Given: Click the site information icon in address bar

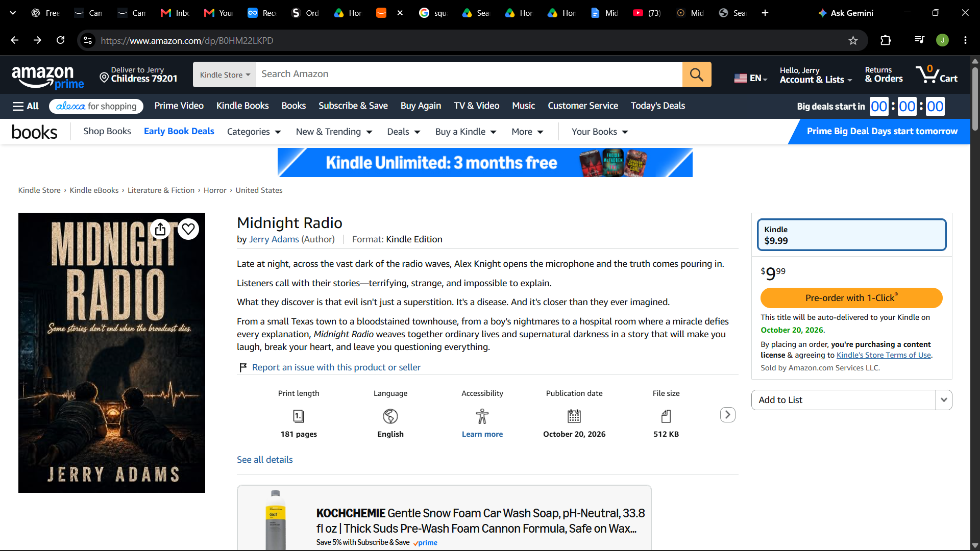Looking at the screenshot, I should 88,40.
